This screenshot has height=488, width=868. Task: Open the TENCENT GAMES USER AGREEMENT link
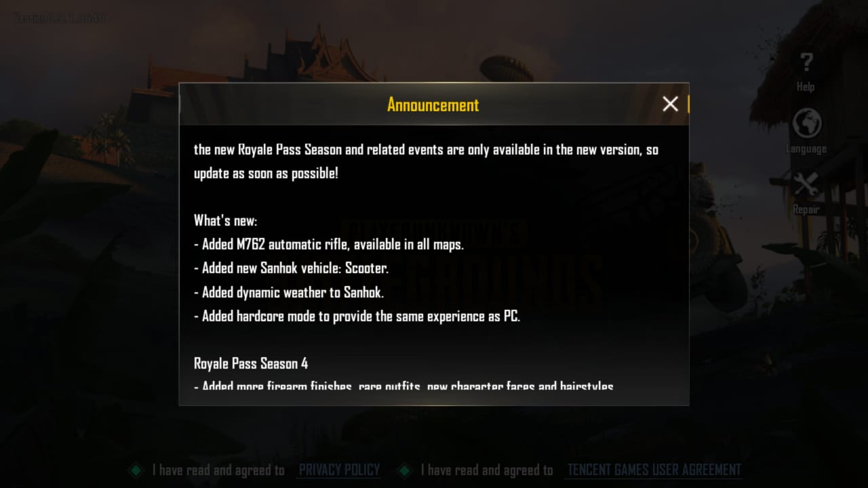654,470
